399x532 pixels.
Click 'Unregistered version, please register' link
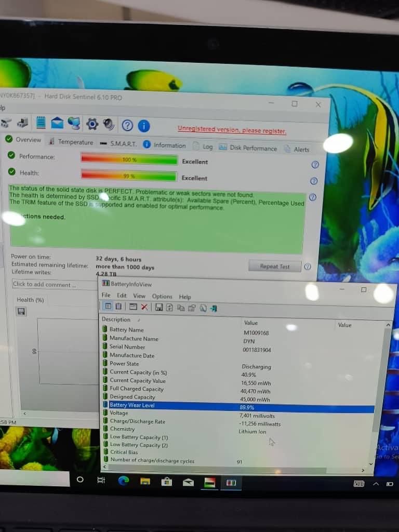click(x=232, y=129)
